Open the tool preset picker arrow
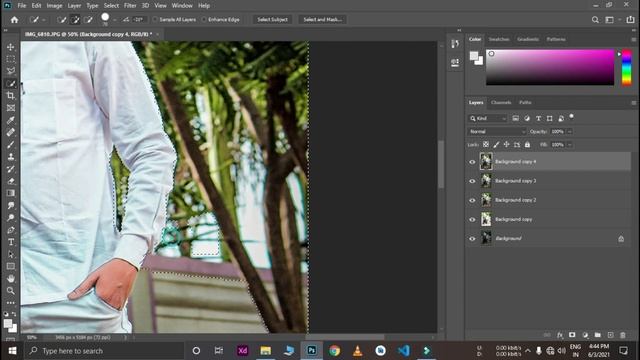 tap(44, 20)
